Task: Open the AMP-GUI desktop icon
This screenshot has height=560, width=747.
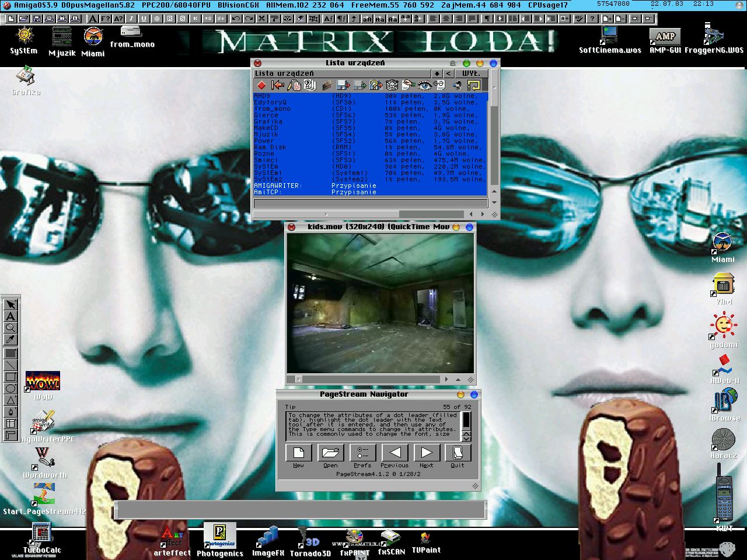Action: (665, 40)
